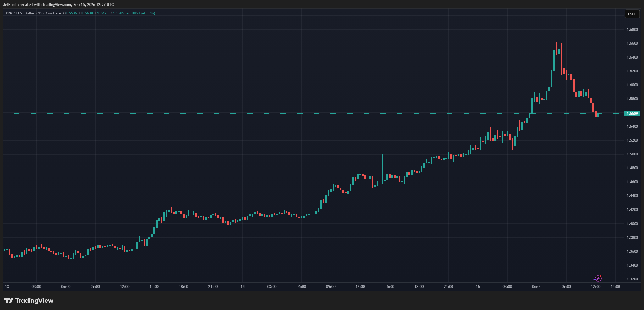Click the 1.5800 price axis label

[632, 99]
